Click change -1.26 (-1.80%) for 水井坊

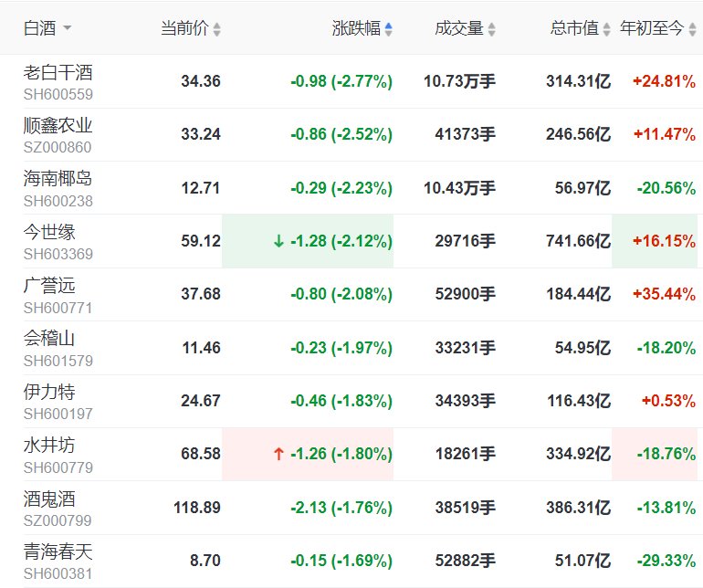point(341,454)
